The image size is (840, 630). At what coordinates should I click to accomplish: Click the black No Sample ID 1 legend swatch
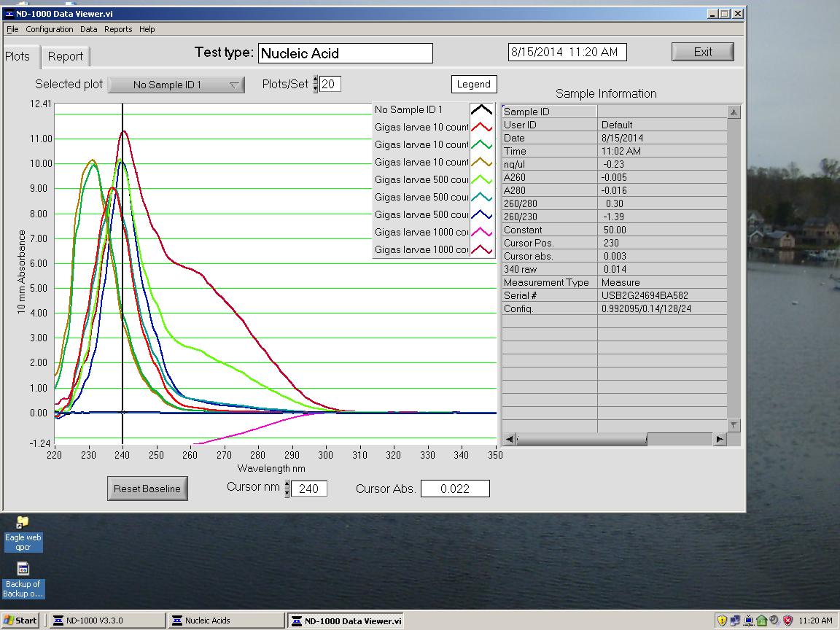pyautogui.click(x=482, y=110)
